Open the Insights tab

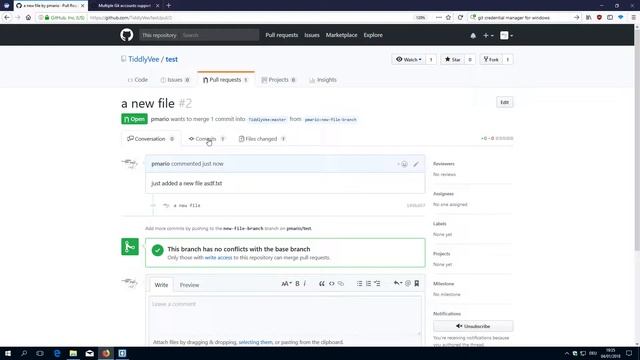coord(323,80)
